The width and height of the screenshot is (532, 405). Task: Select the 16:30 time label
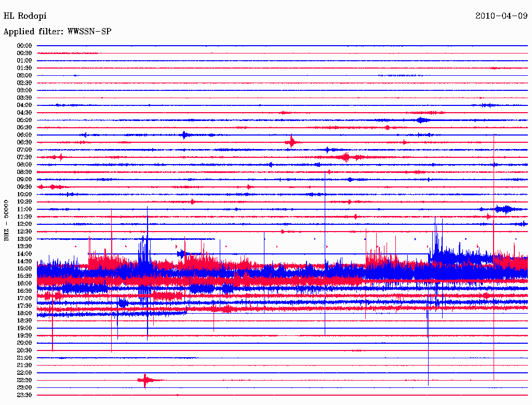pos(24,291)
